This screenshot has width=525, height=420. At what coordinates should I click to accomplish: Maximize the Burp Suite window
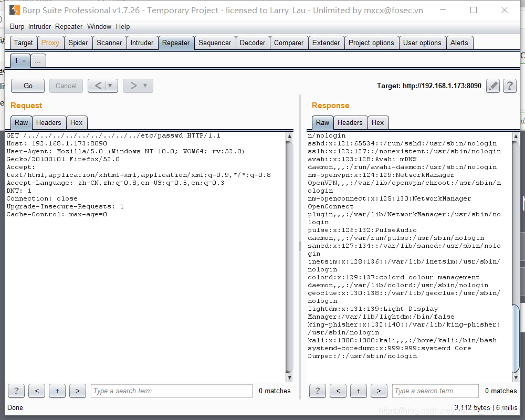click(x=474, y=10)
